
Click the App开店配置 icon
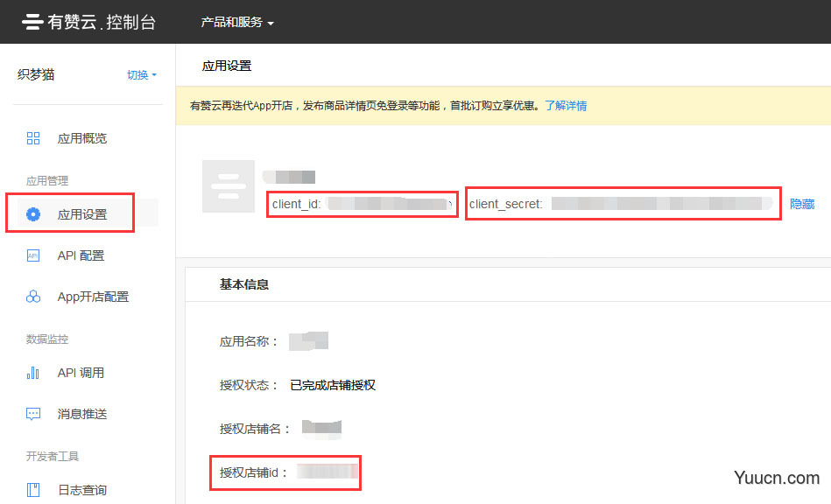(33, 297)
